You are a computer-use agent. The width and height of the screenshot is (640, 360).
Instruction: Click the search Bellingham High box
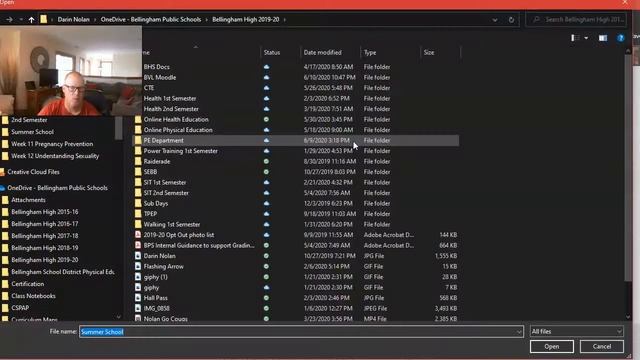[x=576, y=19]
